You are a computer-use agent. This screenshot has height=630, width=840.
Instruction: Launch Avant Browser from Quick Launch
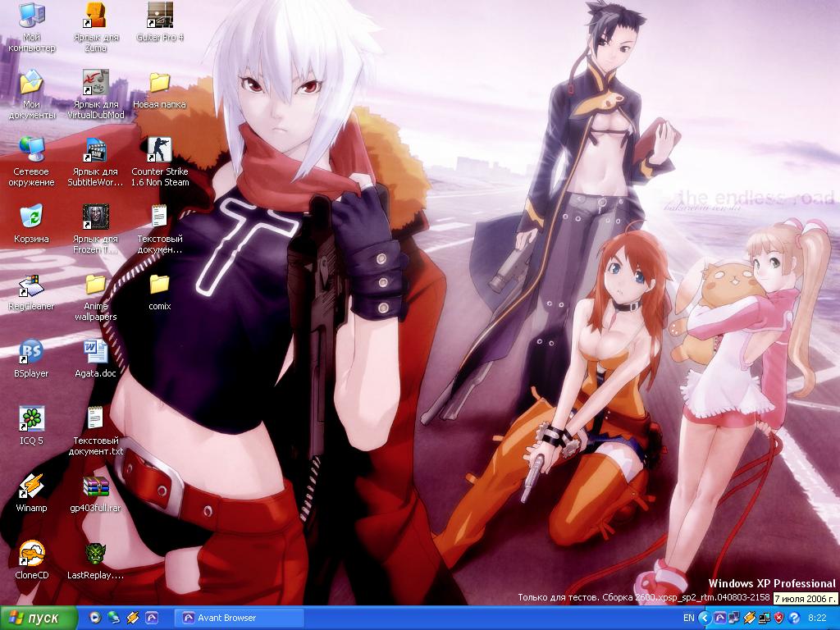[x=152, y=618]
